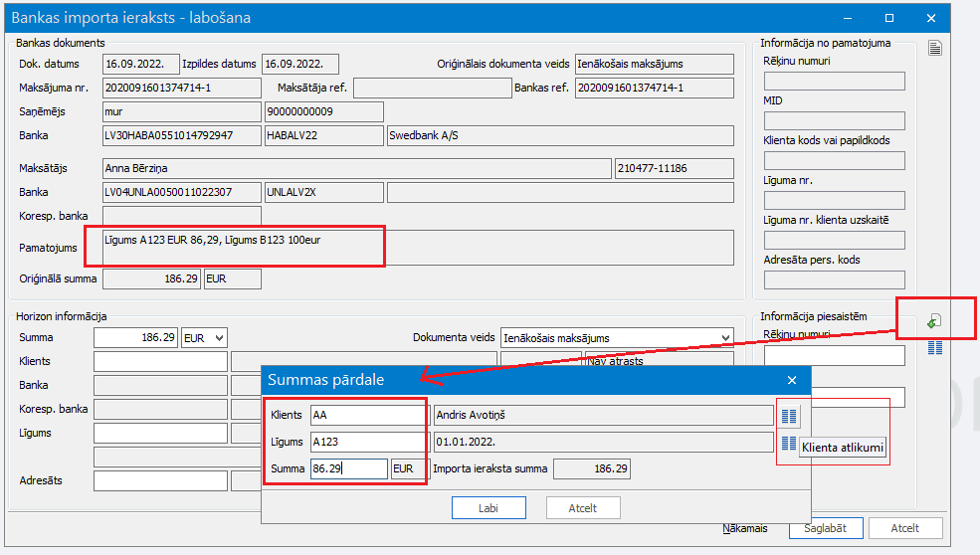
Task: Click the personal code field 210477-11186
Action: 675,169
